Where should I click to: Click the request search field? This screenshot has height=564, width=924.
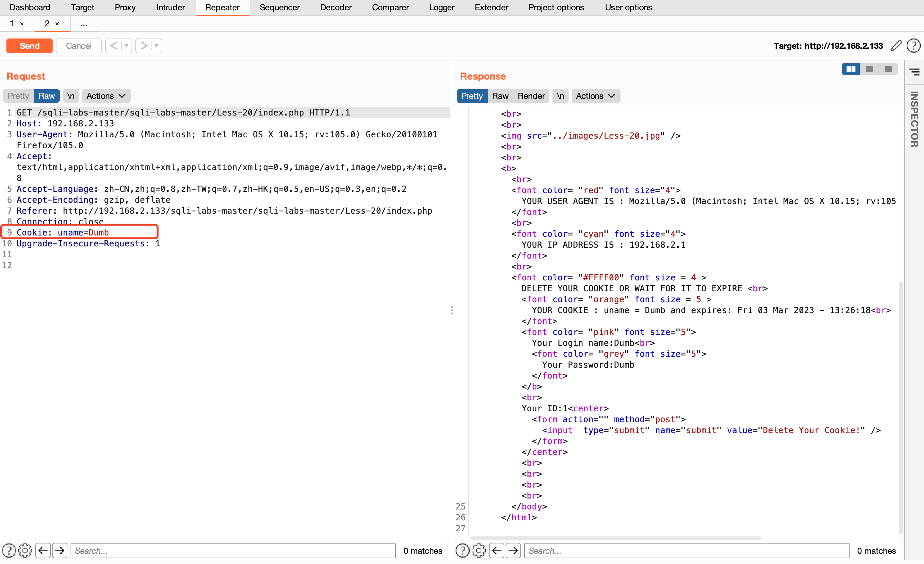(233, 551)
